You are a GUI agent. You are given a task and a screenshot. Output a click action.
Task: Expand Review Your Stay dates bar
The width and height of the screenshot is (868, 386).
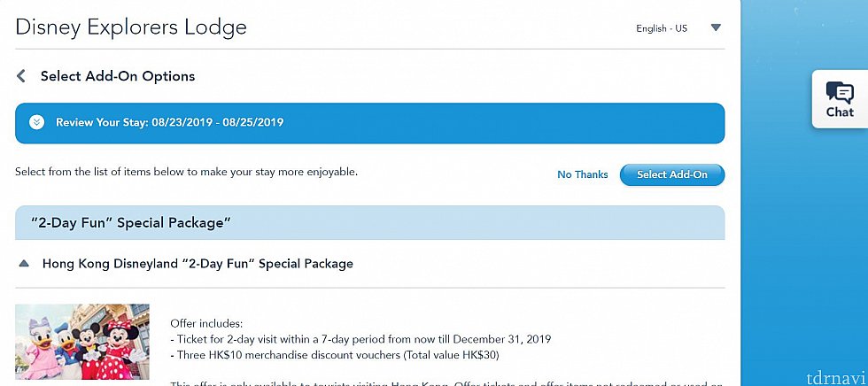tap(370, 123)
